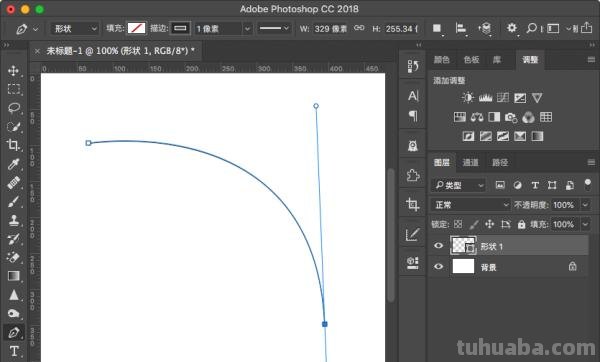The height and width of the screenshot is (362, 600).
Task: Open the History panel icon
Action: [x=413, y=67]
